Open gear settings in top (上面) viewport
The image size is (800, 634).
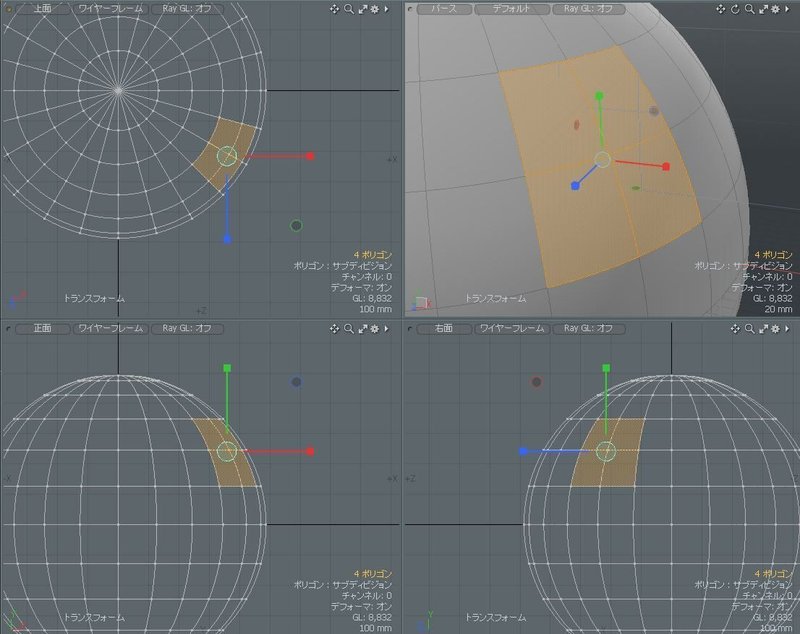coord(375,9)
